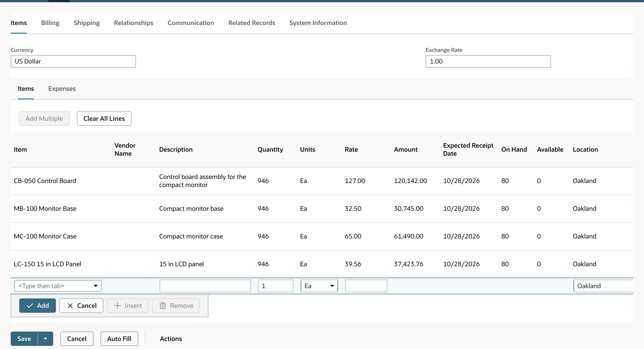Open the Ea units dropdown arrow
Viewport: 644px width, 349px height.
tap(332, 286)
